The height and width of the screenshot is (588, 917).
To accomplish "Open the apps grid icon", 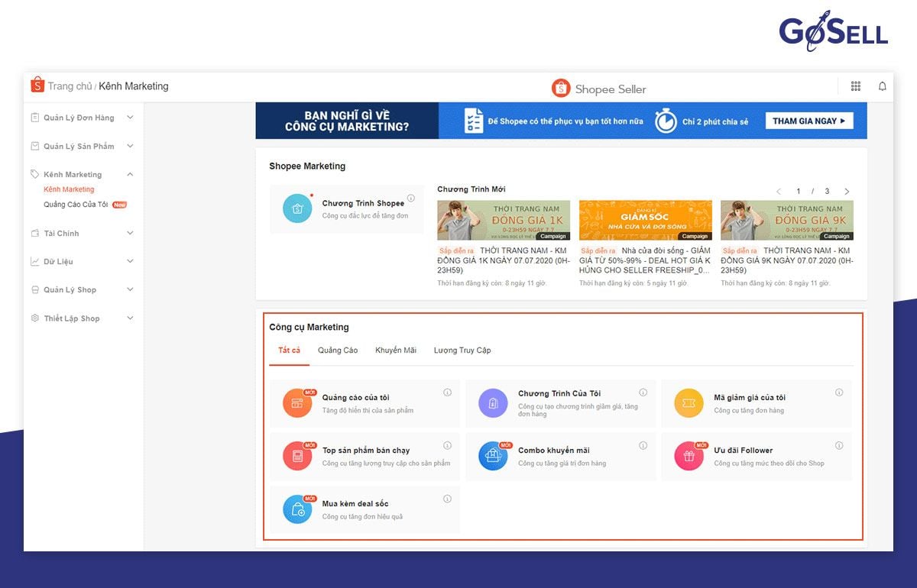I will (855, 86).
